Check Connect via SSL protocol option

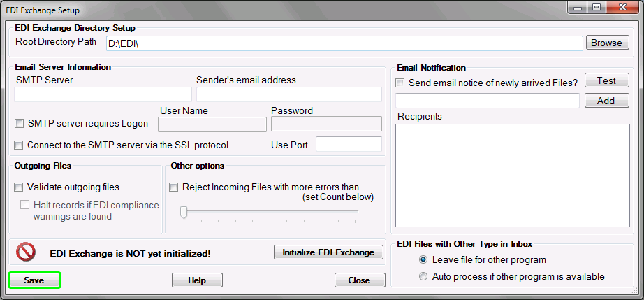tap(19, 145)
